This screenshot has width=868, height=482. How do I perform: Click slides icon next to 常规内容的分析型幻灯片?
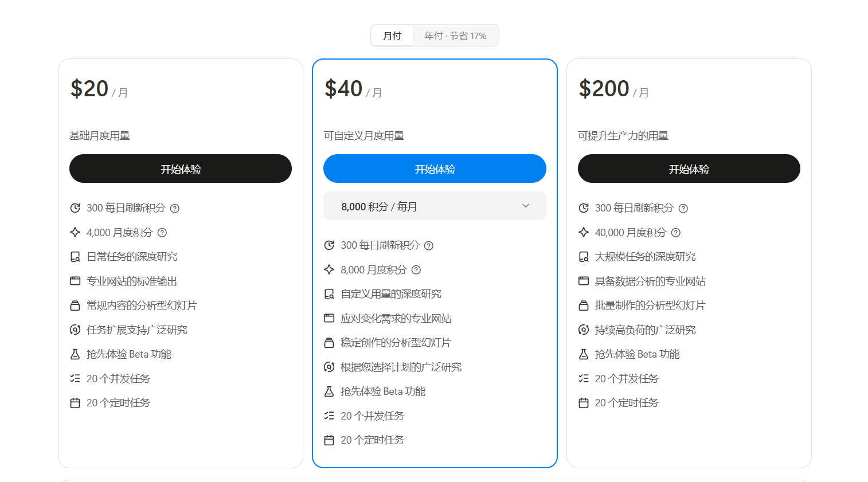coord(75,305)
